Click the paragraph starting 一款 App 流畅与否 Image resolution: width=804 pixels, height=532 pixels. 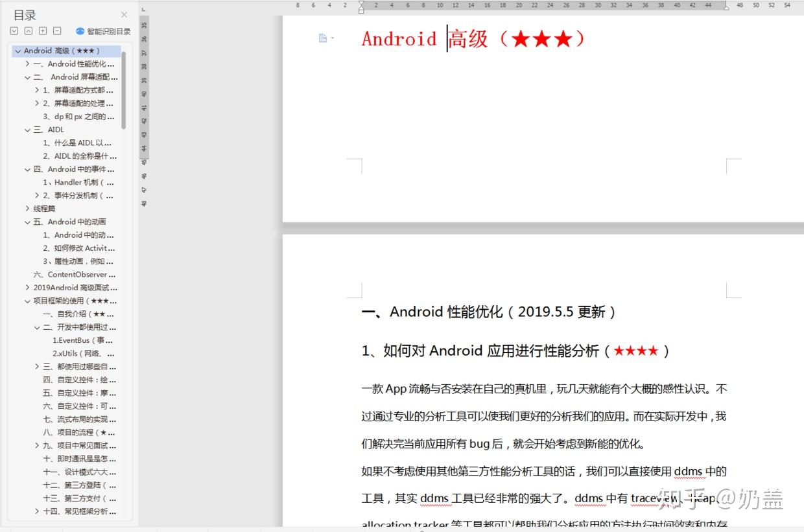point(544,416)
